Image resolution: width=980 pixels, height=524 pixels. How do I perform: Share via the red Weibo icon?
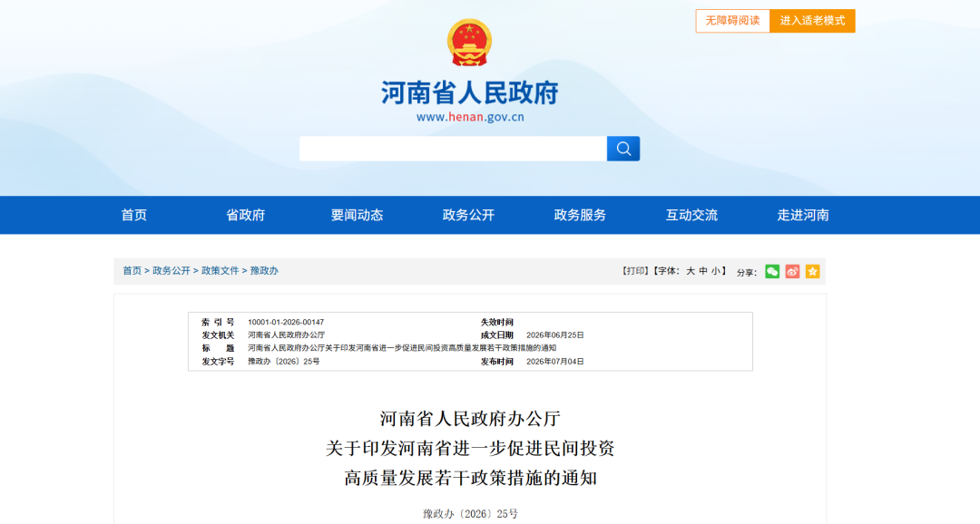(792, 272)
